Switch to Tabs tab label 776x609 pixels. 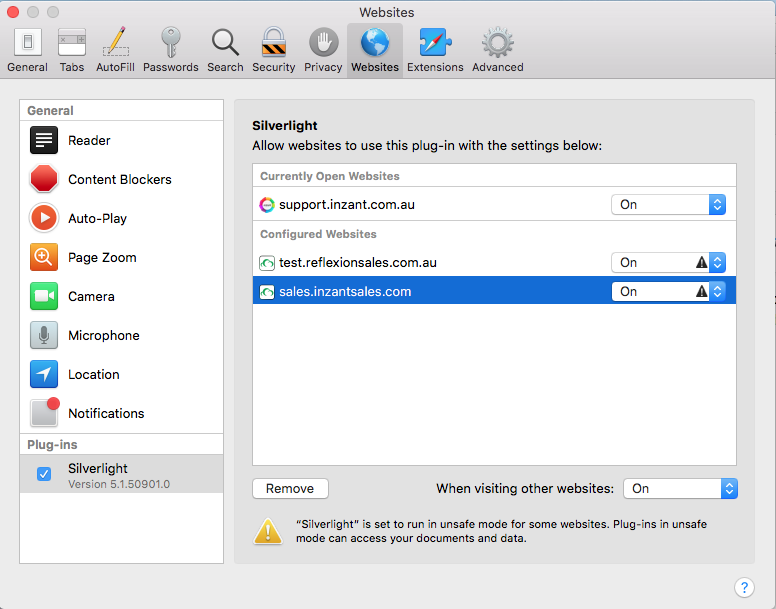[72, 67]
